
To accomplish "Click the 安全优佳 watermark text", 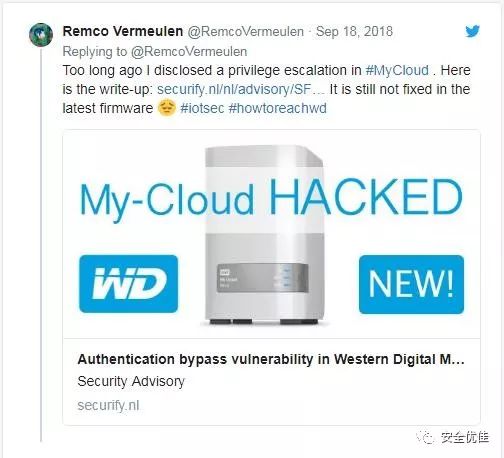I will coord(465,437).
